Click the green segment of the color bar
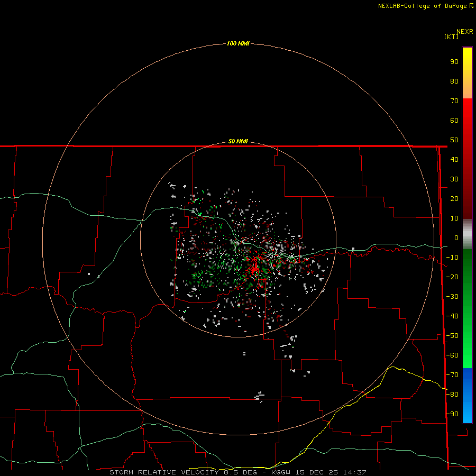Image resolution: width=476 pixels, height=476 pixels. point(467,309)
